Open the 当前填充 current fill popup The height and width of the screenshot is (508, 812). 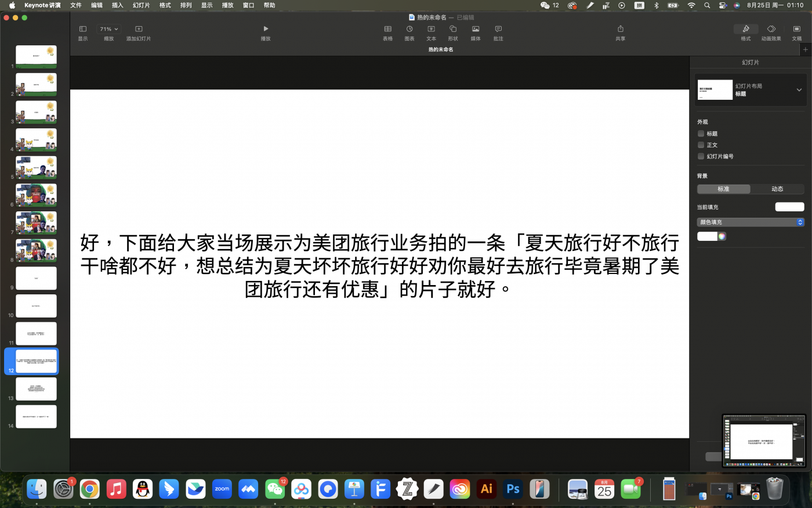[789, 207]
